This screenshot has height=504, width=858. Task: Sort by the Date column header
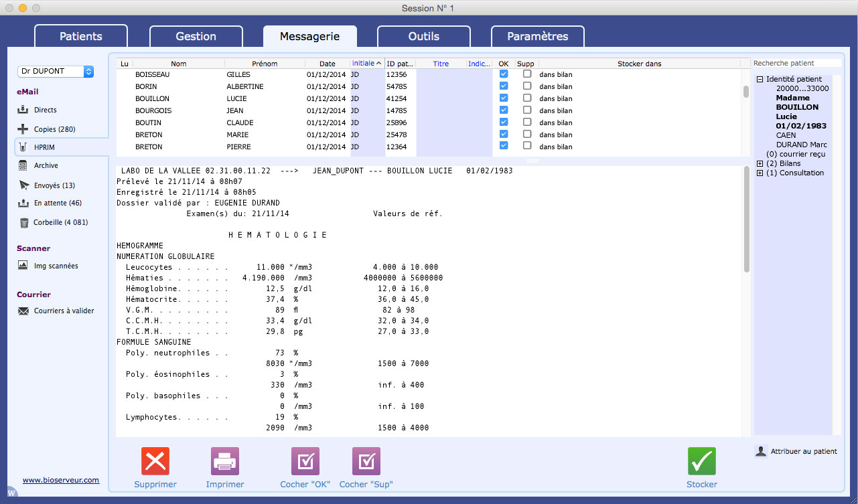(x=328, y=64)
